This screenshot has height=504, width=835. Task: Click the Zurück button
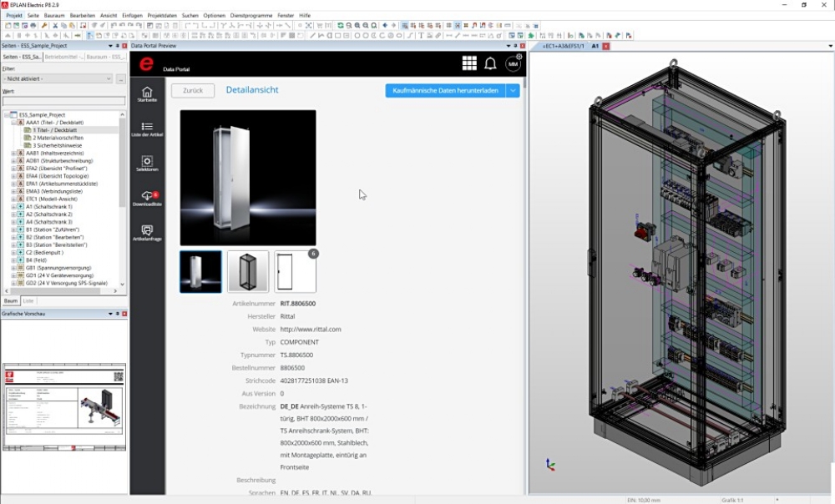[x=193, y=90]
